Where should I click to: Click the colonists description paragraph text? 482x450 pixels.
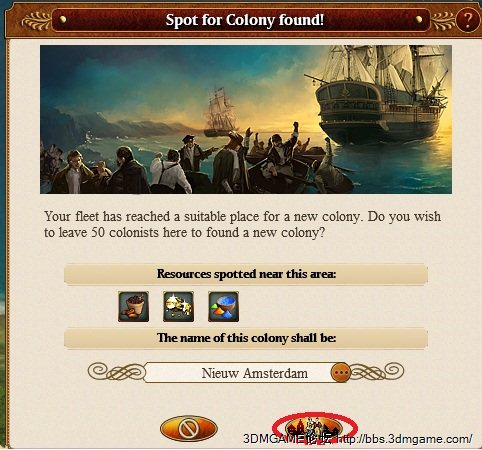tap(242, 224)
